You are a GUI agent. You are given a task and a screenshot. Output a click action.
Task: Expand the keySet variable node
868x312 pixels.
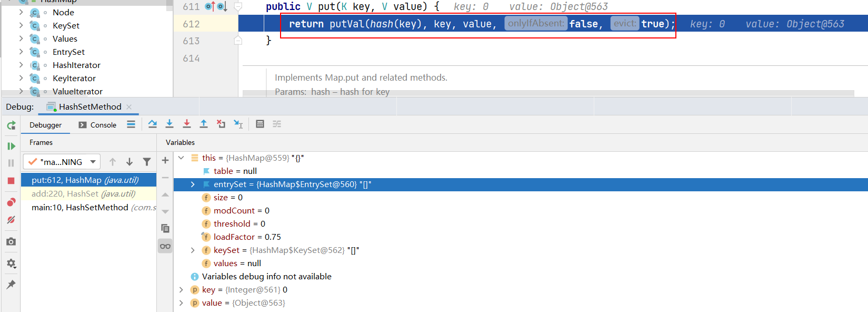[193, 250]
